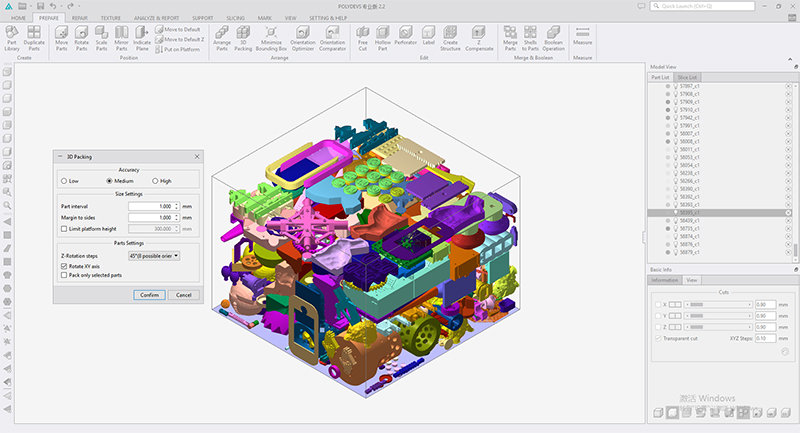Screen dimensions: 800x433
Task: Click the Part interval stepper arrows
Action: pos(177,207)
